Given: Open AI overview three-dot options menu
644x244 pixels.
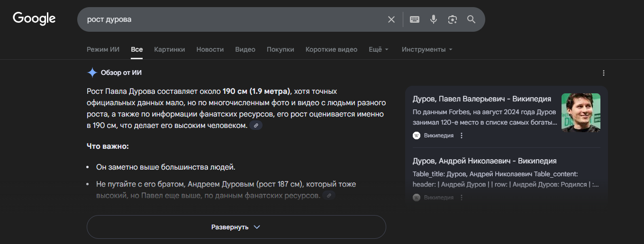Looking at the screenshot, I should [x=603, y=73].
